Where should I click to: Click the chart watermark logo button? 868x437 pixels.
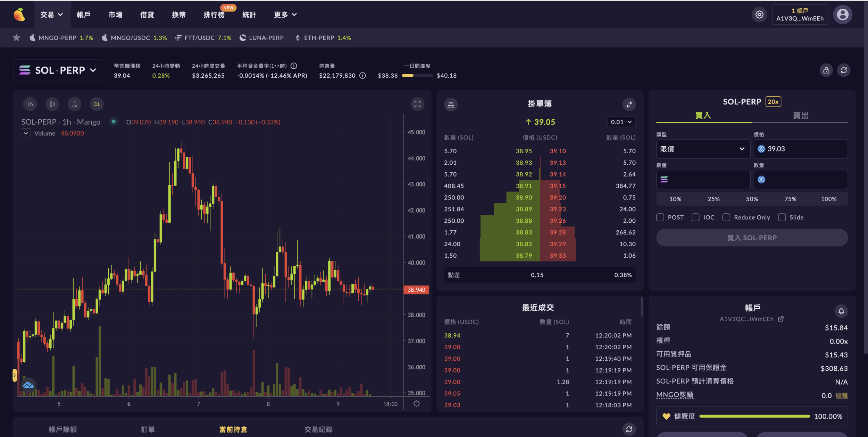pos(28,385)
